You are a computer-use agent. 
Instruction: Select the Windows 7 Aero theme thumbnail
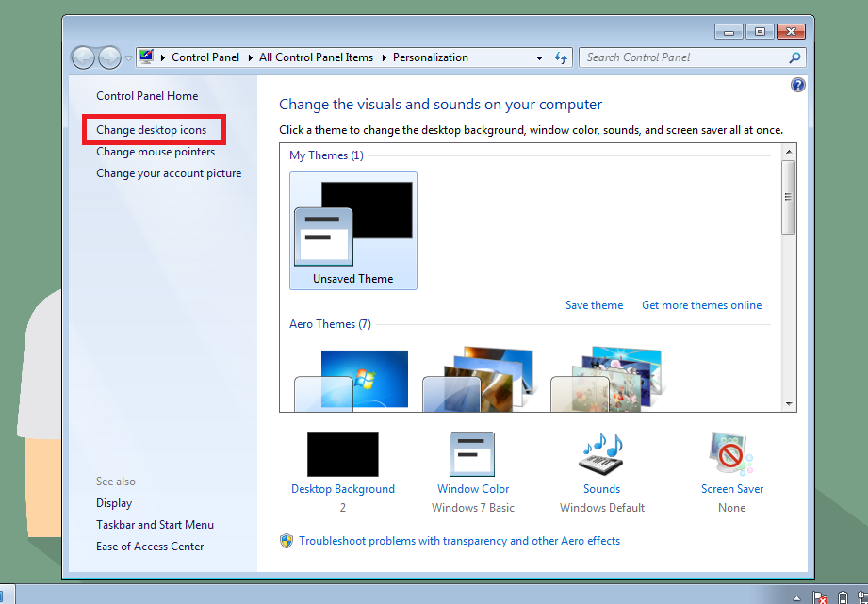coord(352,380)
